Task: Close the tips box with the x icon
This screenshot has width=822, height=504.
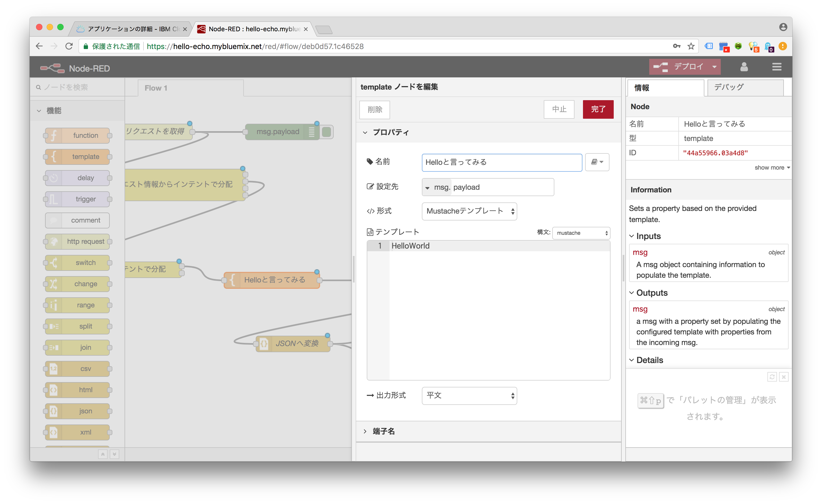Action: click(x=784, y=377)
